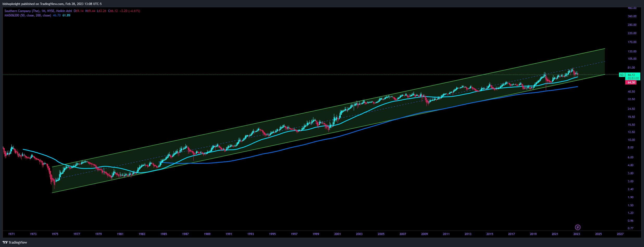Click the 2.40 price axis label
Image resolution: width=644 pixels, height=247 pixels.
tap(630, 189)
